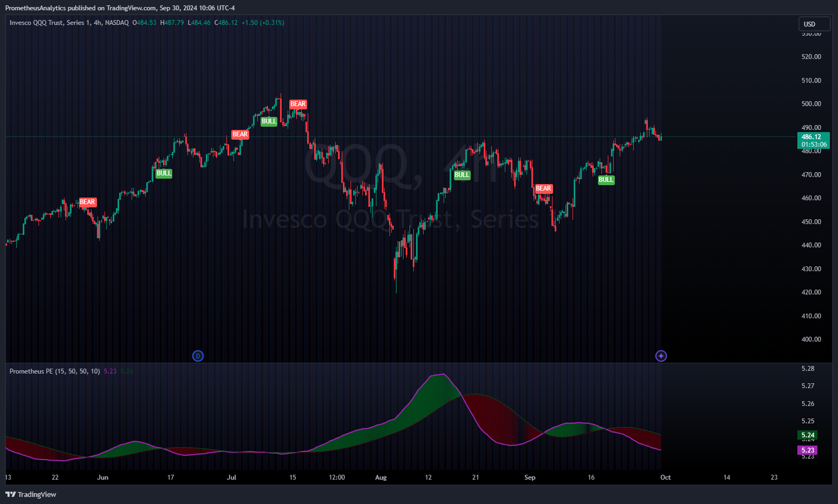The image size is (838, 504).
Task: Click the dividend D marker icon
Action: pos(198,356)
